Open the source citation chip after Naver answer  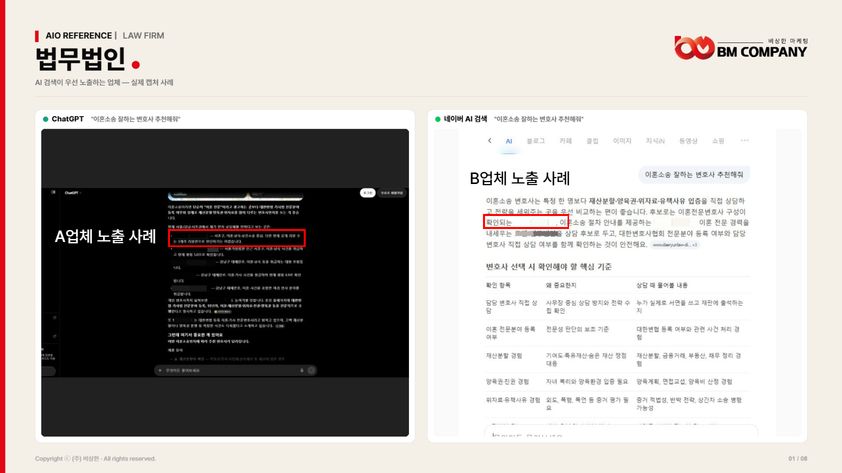point(675,245)
